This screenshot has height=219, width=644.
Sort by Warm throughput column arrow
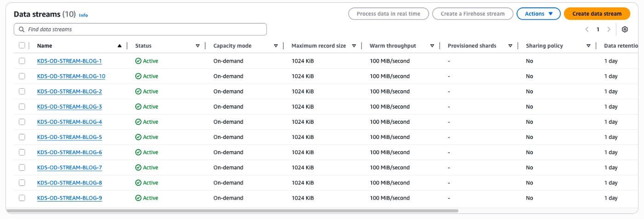[432, 46]
